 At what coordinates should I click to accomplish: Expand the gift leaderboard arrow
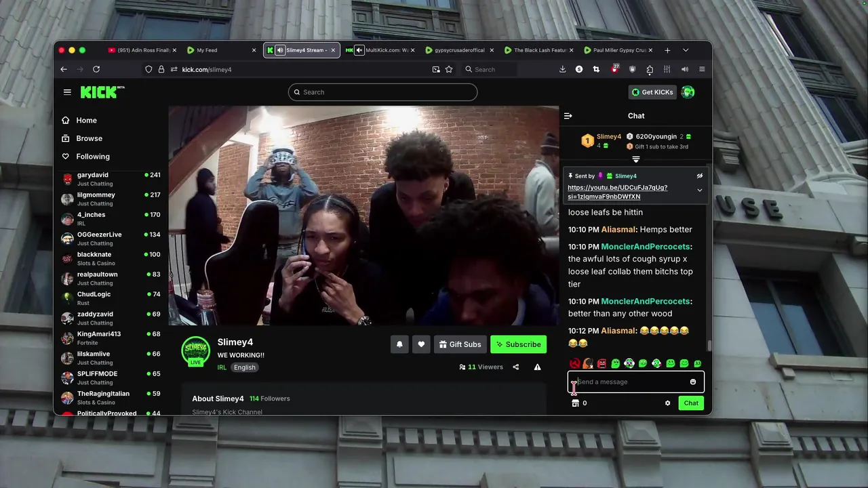pos(636,159)
